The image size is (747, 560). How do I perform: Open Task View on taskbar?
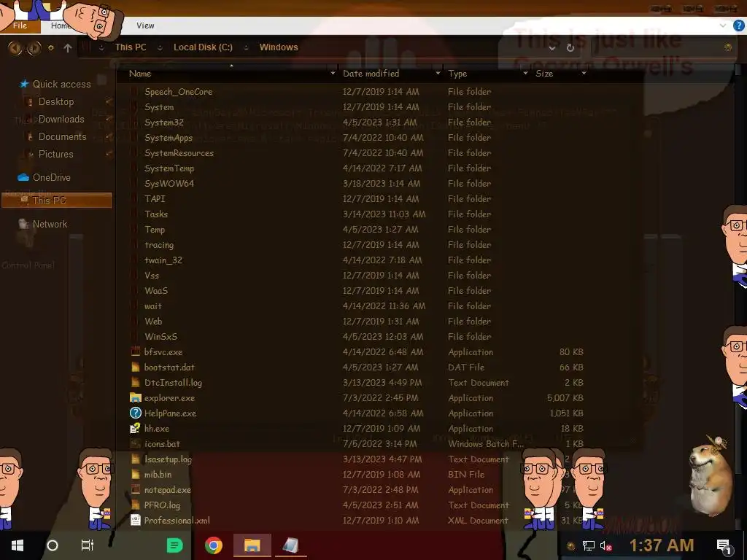click(x=88, y=545)
